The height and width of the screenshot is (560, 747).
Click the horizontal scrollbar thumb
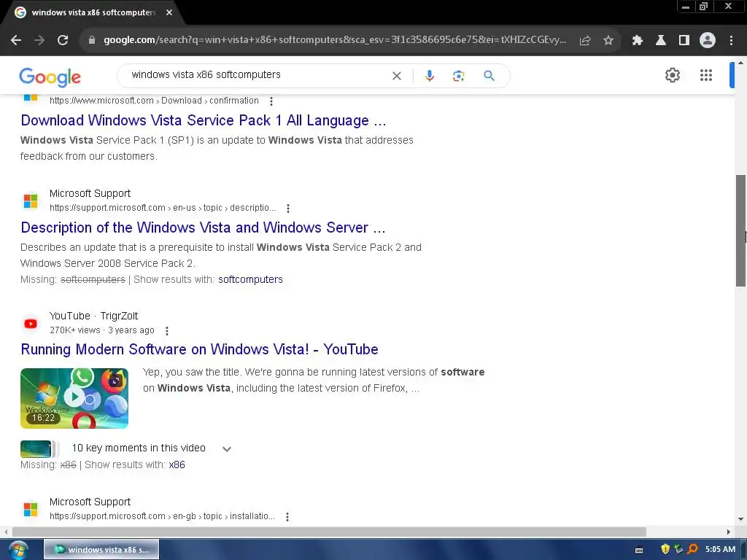click(329, 532)
